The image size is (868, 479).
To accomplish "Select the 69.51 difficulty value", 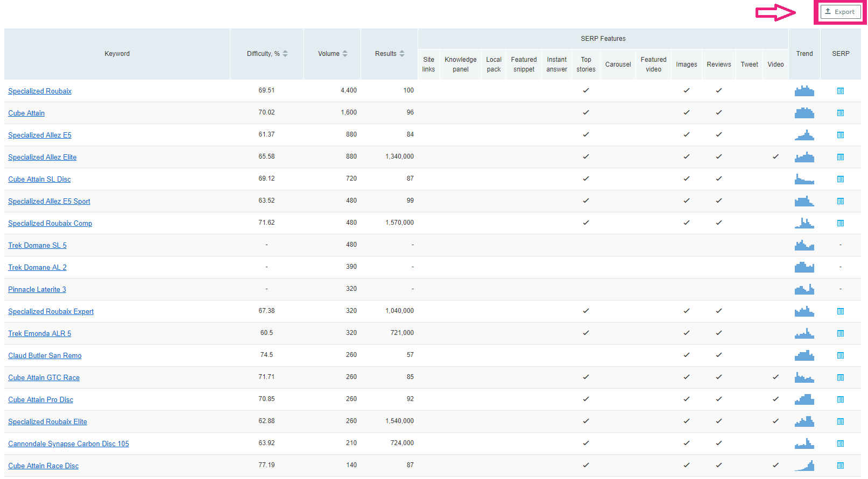I will (x=266, y=90).
